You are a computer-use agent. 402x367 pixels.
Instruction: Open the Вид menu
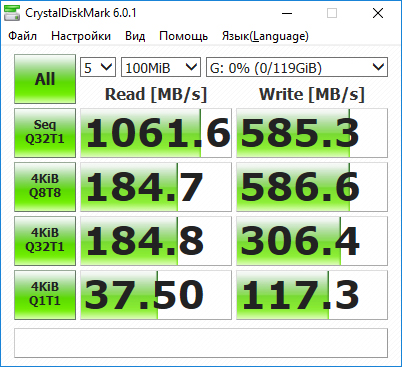(135, 36)
